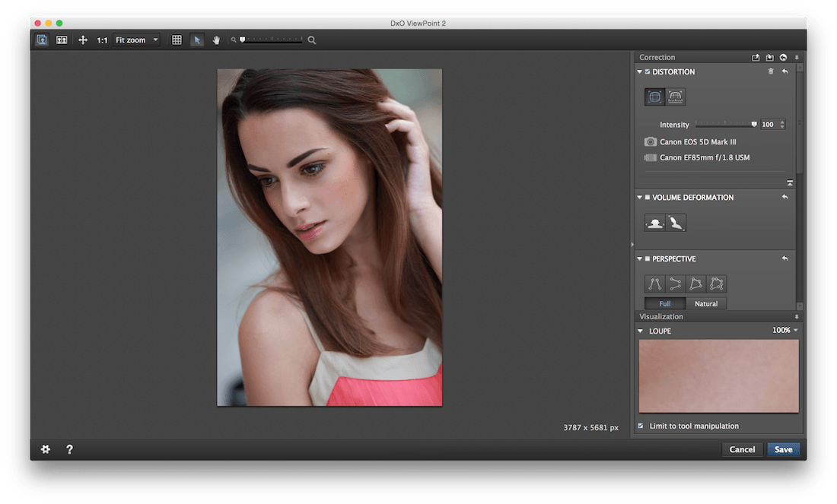
Task: Pin the Correction palette
Action: pos(797,58)
